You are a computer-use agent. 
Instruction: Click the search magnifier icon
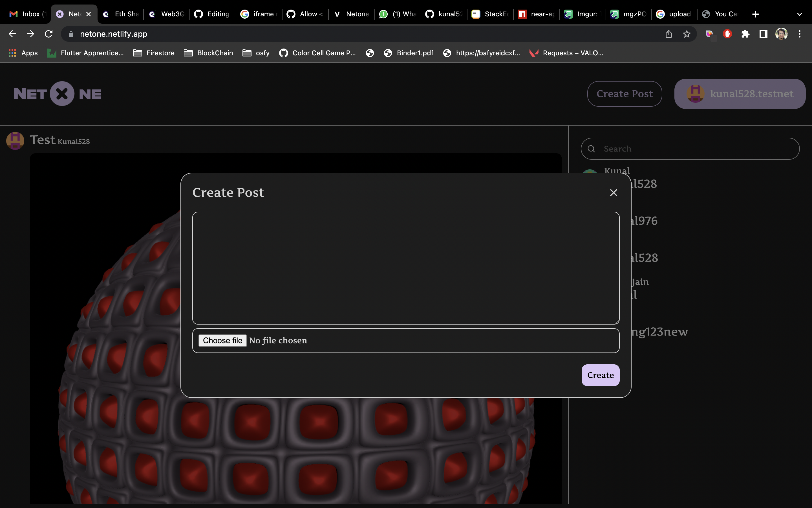tap(591, 148)
